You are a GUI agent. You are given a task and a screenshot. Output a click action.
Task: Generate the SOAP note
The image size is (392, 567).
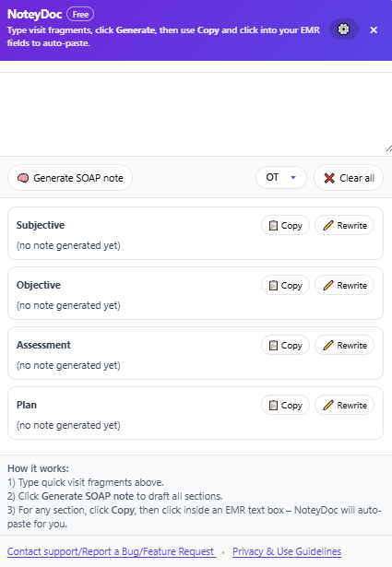70,178
